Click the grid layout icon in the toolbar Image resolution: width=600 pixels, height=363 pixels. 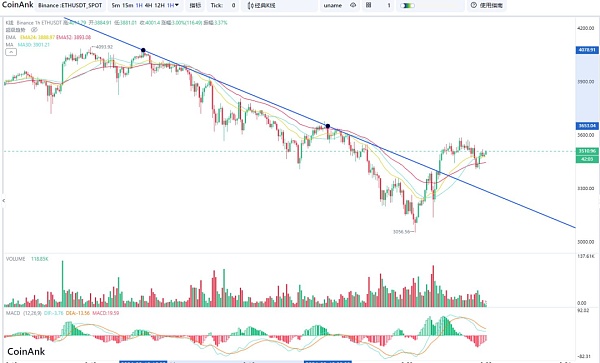point(368,5)
